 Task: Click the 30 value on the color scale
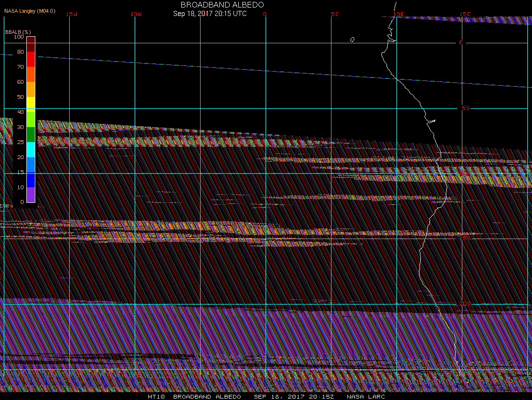pyautogui.click(x=20, y=127)
